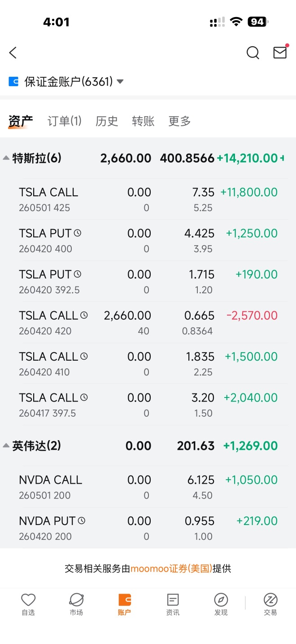This screenshot has height=644, width=296.
Task: Open the 保证金账户(6361) account dropdown
Action: click(66, 82)
